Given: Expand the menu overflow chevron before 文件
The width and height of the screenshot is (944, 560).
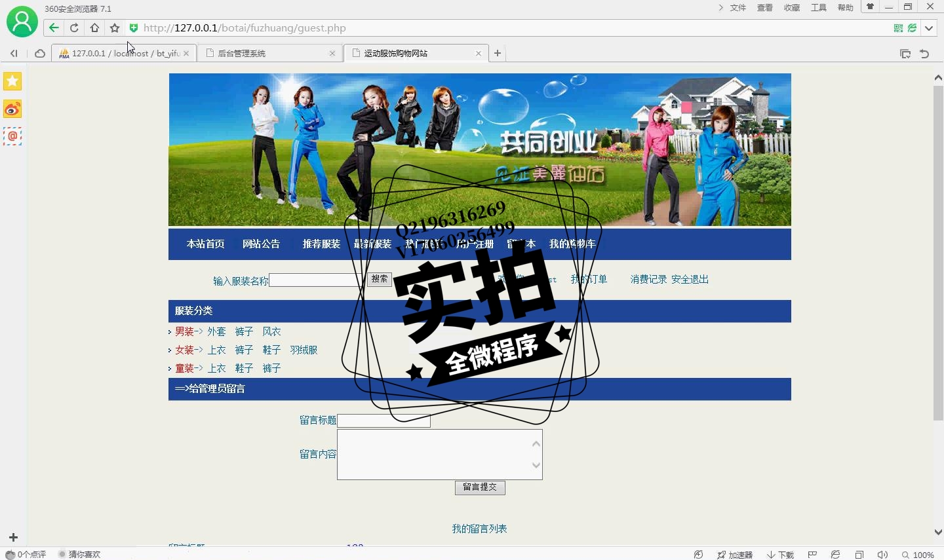Looking at the screenshot, I should pos(720,7).
